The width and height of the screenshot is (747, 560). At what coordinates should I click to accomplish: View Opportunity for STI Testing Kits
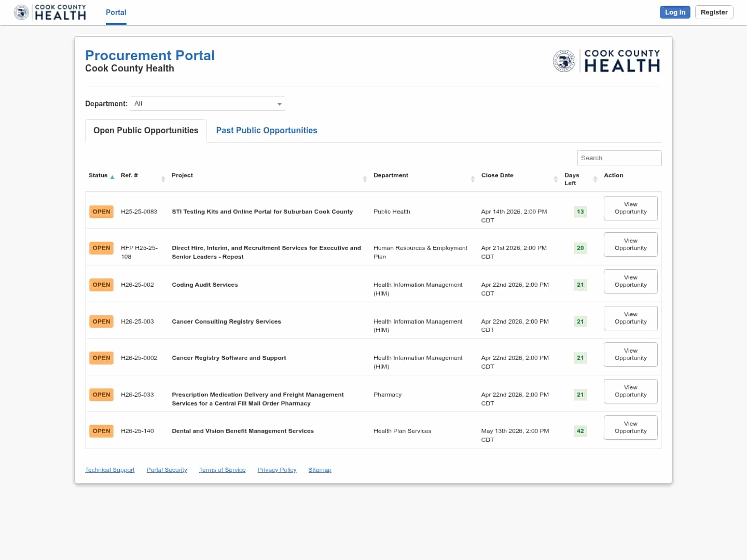pos(630,208)
